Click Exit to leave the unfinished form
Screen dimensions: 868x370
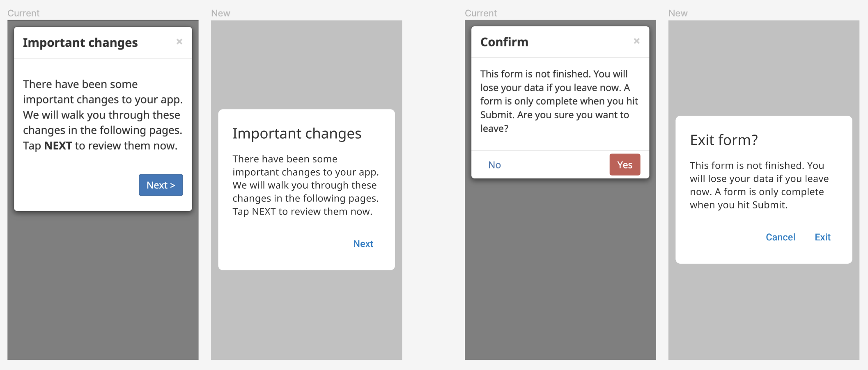[x=822, y=237]
